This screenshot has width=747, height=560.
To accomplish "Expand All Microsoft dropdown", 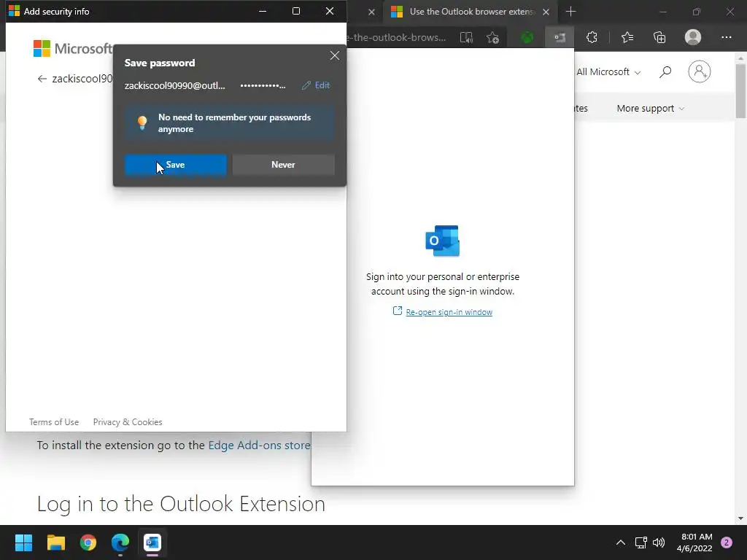I will (x=608, y=72).
